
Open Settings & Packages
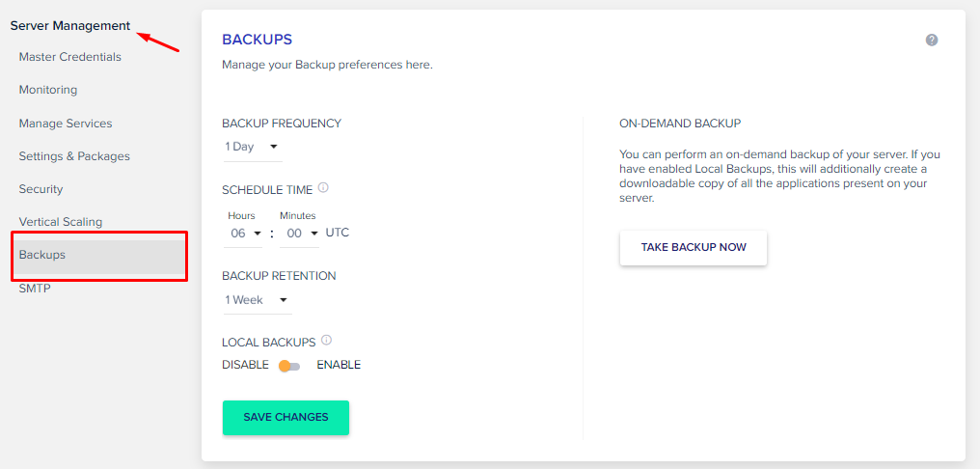pyautogui.click(x=74, y=156)
